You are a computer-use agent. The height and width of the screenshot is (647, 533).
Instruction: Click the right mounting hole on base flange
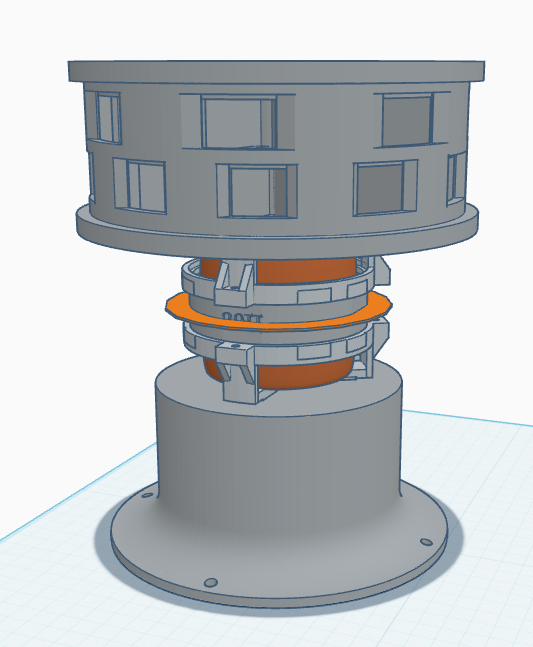(x=426, y=542)
